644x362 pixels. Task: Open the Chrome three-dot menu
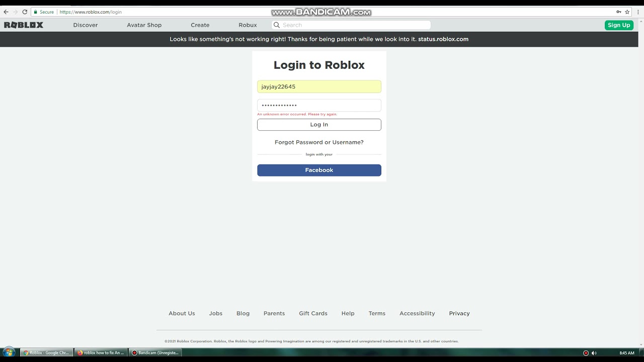[x=637, y=12]
